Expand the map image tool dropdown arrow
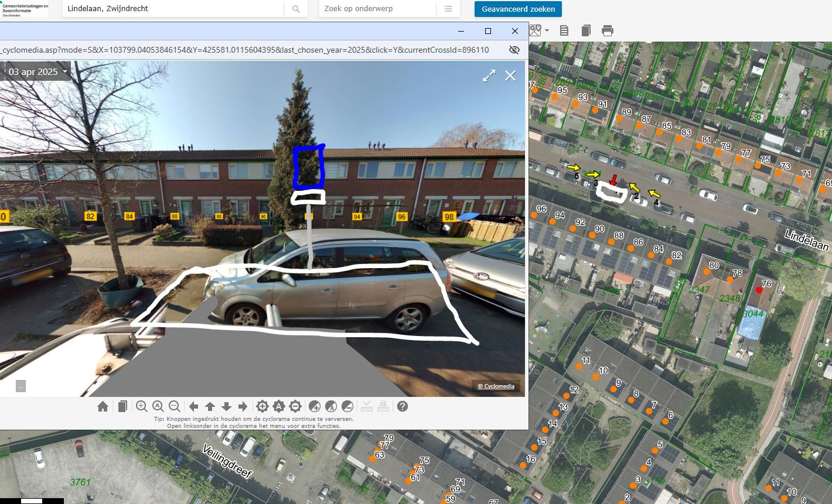This screenshot has height=504, width=832. coord(547,30)
